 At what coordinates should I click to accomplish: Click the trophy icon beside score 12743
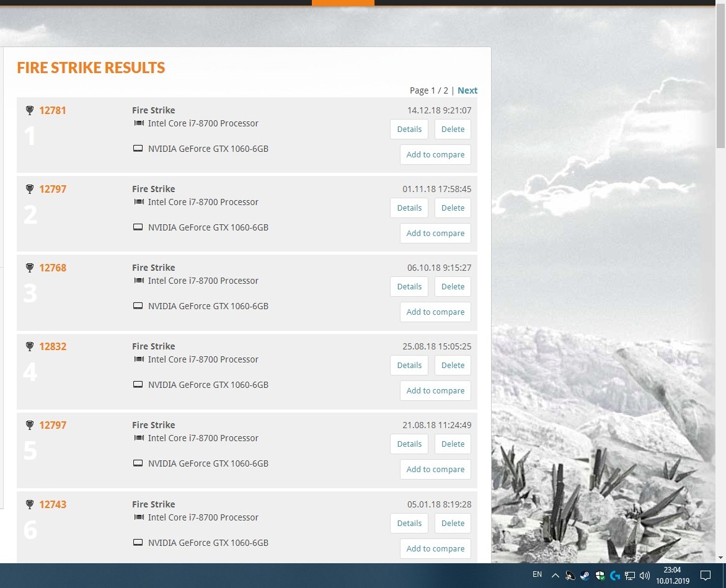click(30, 505)
